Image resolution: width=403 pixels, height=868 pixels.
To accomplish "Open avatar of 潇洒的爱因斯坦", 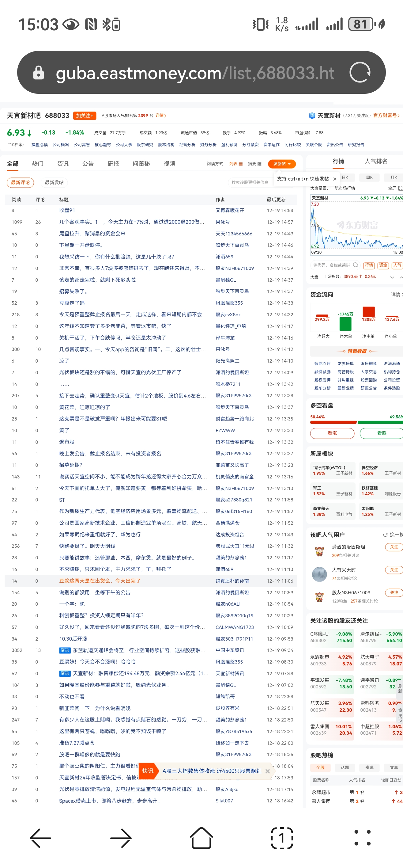I will coord(319,551).
